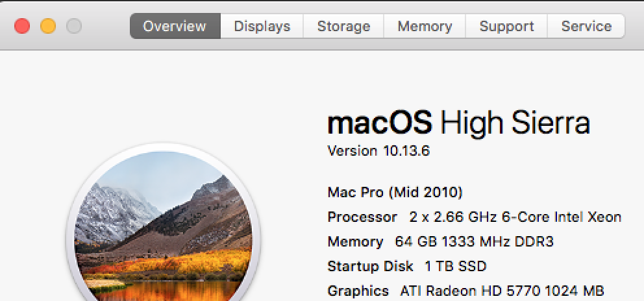
Task: Show the Support tab
Action: coord(506,27)
